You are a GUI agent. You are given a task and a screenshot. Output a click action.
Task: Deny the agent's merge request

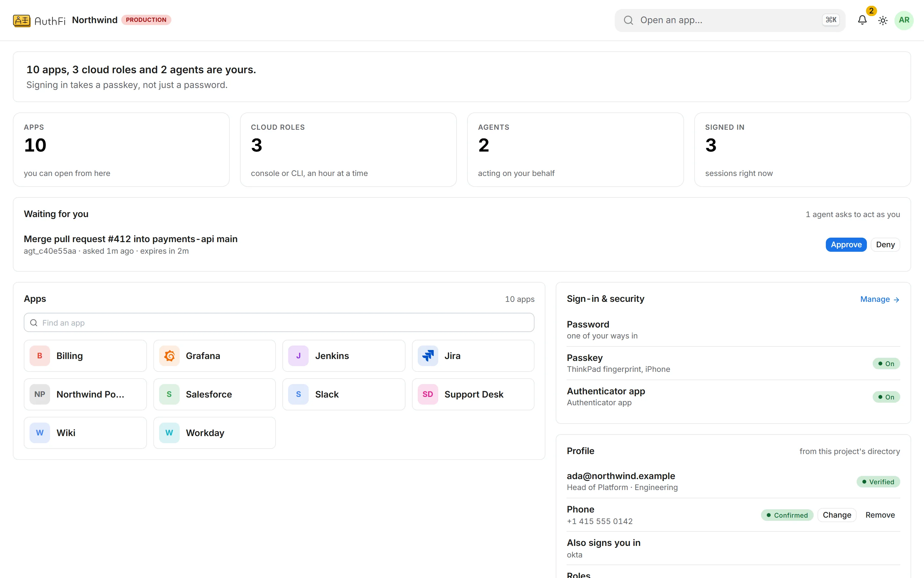coord(885,245)
